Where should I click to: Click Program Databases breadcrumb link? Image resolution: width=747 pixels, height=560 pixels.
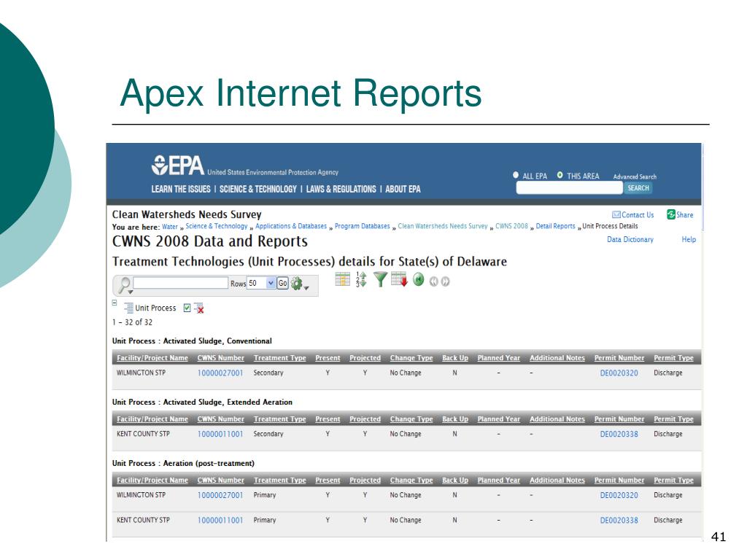[x=362, y=226]
